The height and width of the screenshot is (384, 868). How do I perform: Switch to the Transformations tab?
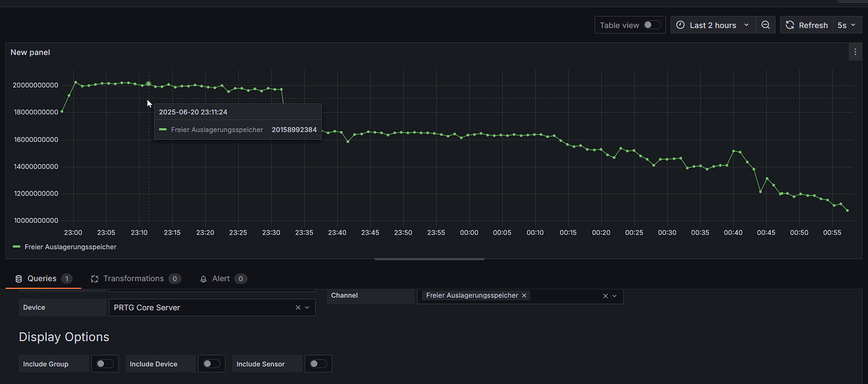click(132, 278)
